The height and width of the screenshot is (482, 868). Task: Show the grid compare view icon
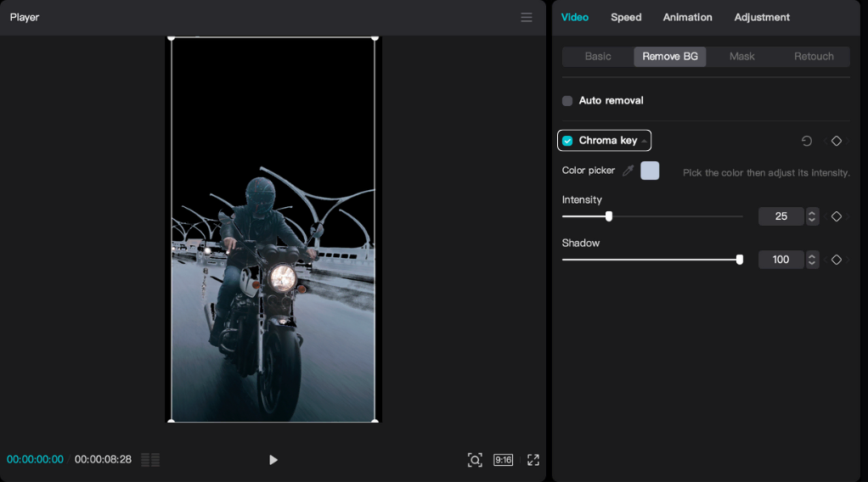click(150, 460)
